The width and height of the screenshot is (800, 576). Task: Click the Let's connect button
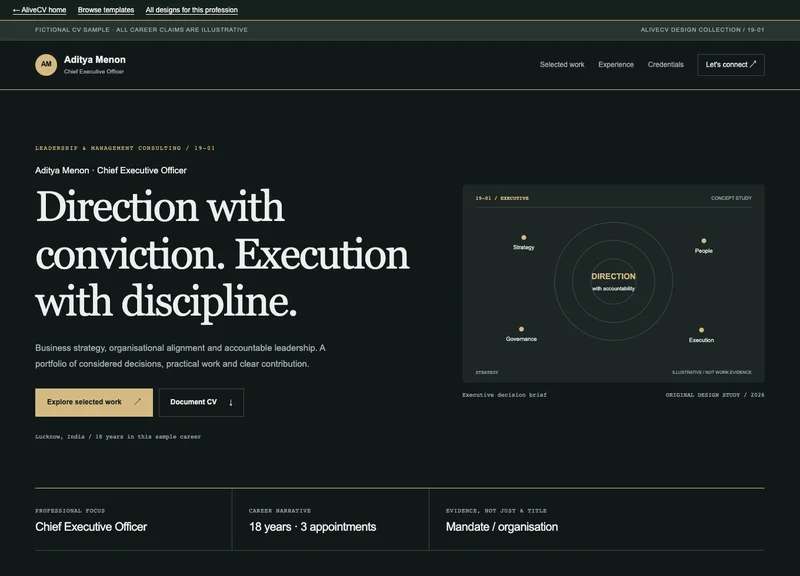click(731, 65)
